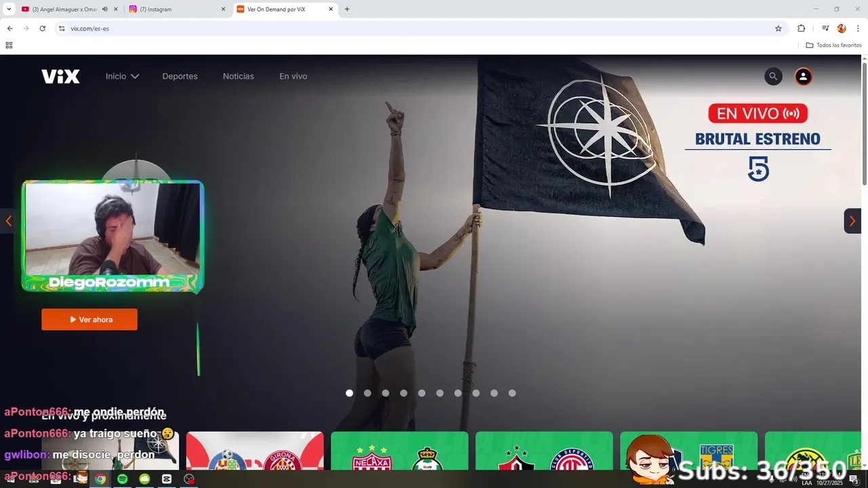Open Chrome from the taskbar

click(x=100, y=479)
